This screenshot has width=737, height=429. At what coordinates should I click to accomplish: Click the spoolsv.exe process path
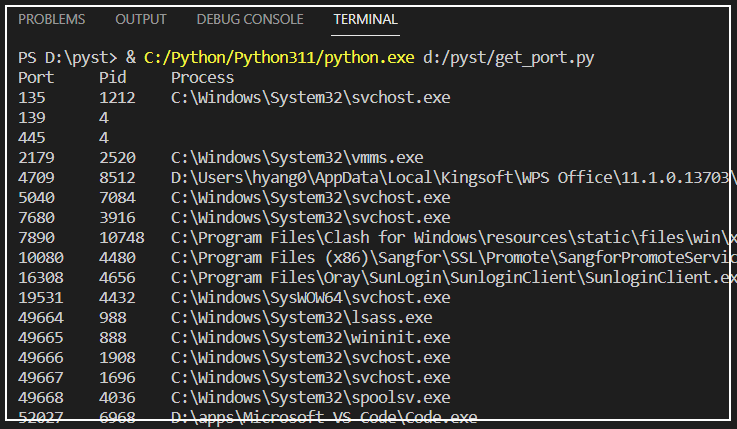point(310,398)
